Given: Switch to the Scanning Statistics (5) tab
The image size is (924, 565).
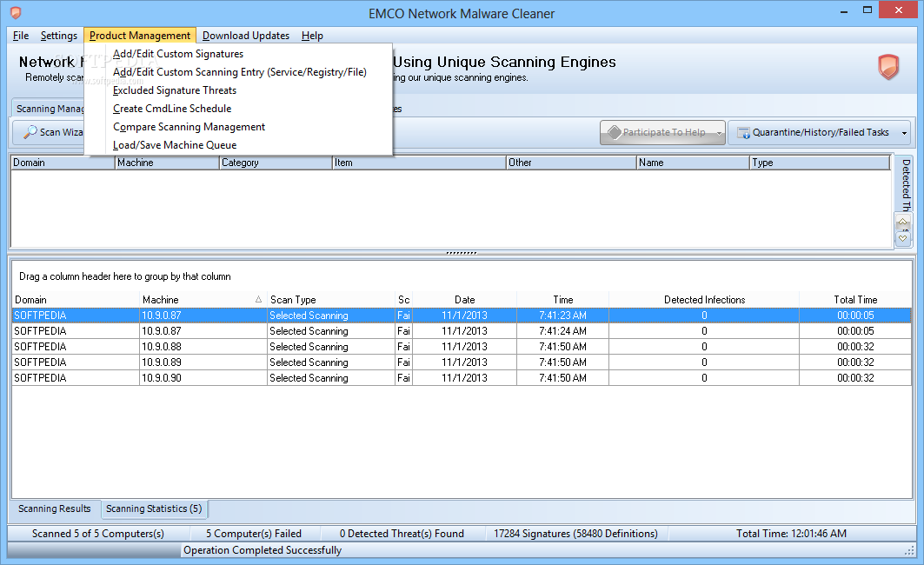Looking at the screenshot, I should [154, 508].
